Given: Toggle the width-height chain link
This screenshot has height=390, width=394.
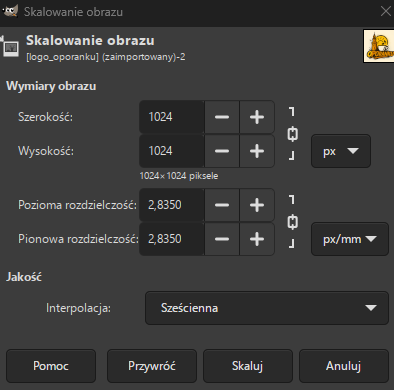Looking at the screenshot, I should click(292, 134).
